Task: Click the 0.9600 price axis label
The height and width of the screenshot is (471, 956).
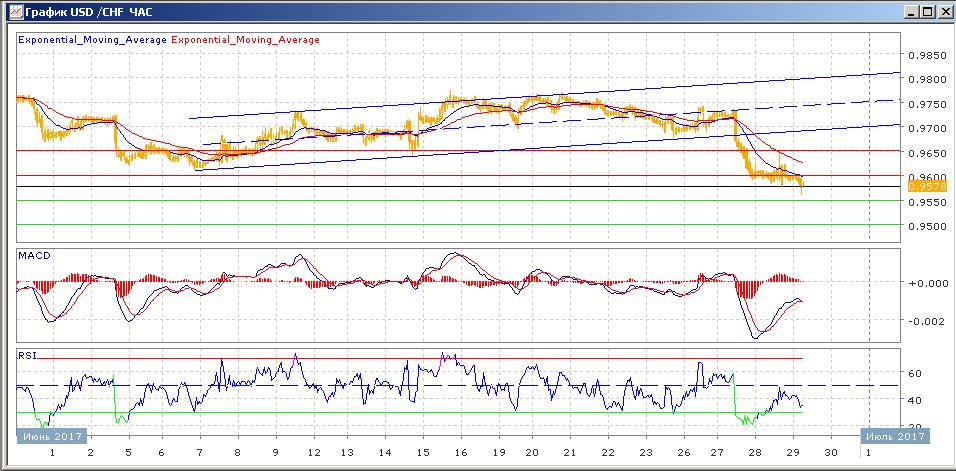Action: coord(926,177)
